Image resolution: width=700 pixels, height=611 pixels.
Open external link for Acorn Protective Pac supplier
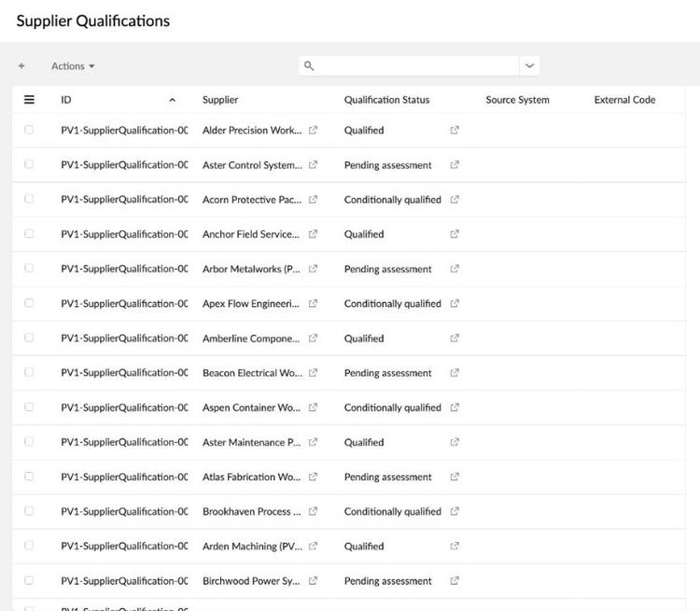point(313,200)
